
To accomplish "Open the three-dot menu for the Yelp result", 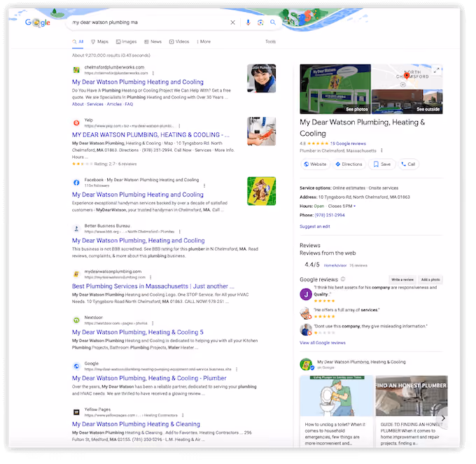I will pyautogui.click(x=179, y=126).
